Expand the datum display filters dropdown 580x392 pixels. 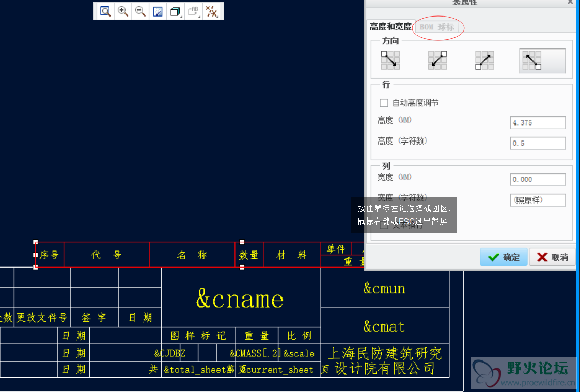(211, 11)
